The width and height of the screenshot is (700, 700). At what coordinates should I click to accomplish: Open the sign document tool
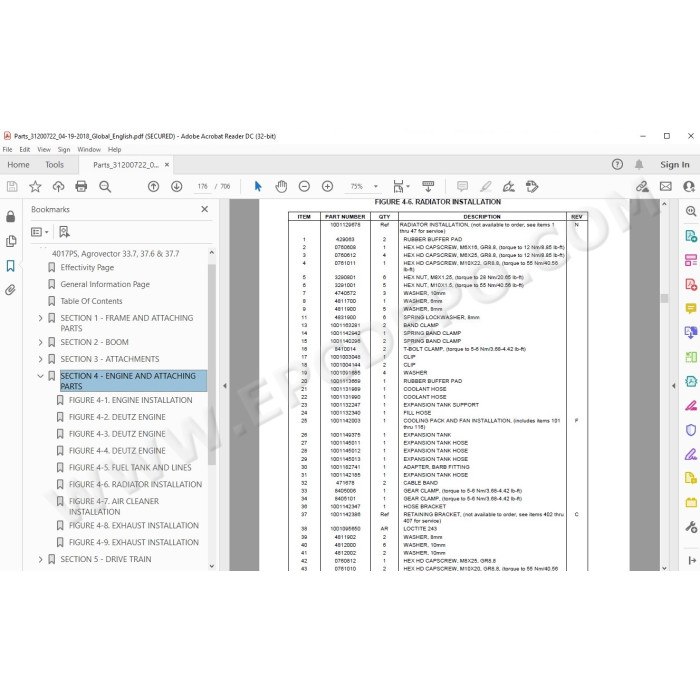tap(509, 187)
